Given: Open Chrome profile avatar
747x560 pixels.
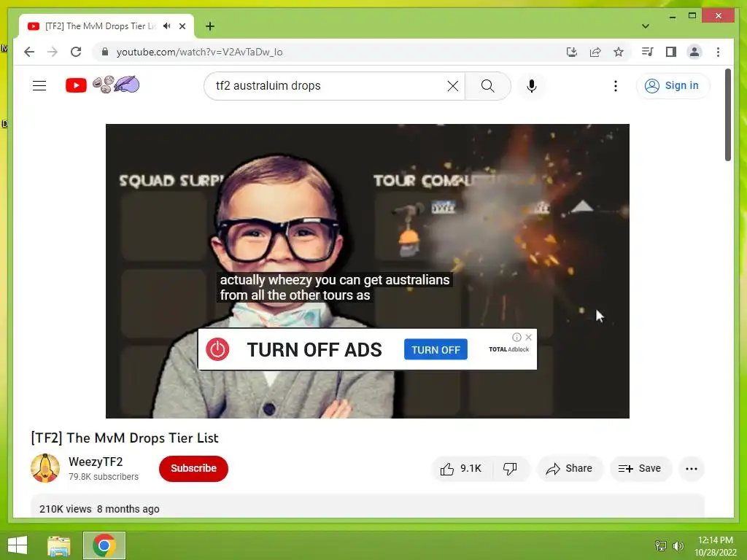Looking at the screenshot, I should point(694,52).
